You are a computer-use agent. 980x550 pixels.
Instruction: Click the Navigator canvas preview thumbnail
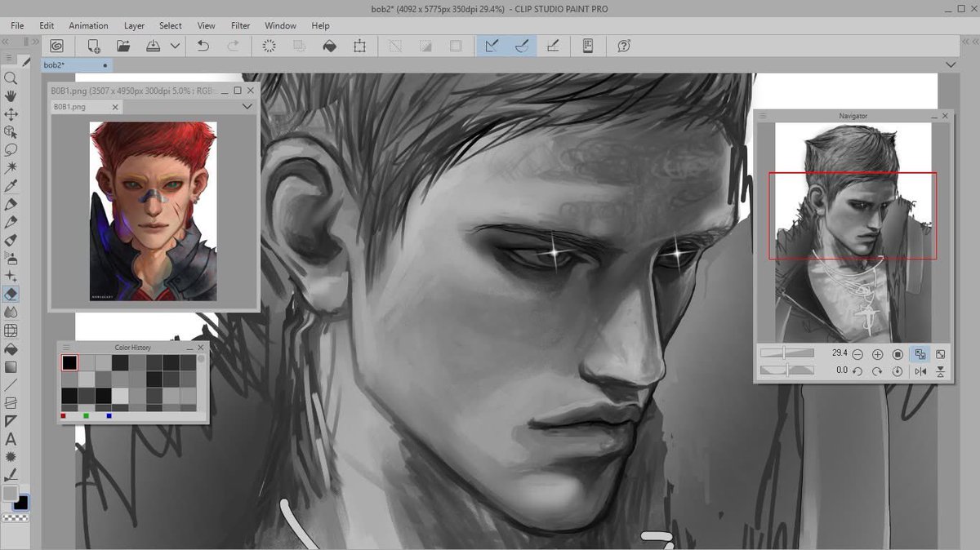click(853, 233)
